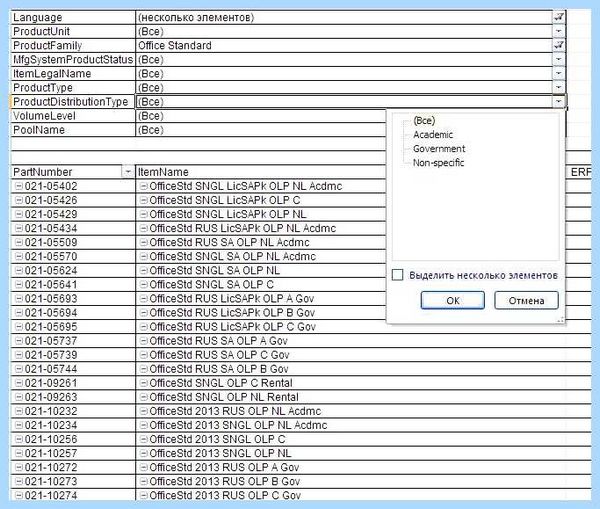Collapse part number 021-05402 row
This screenshot has width=600, height=509.
click(19, 186)
